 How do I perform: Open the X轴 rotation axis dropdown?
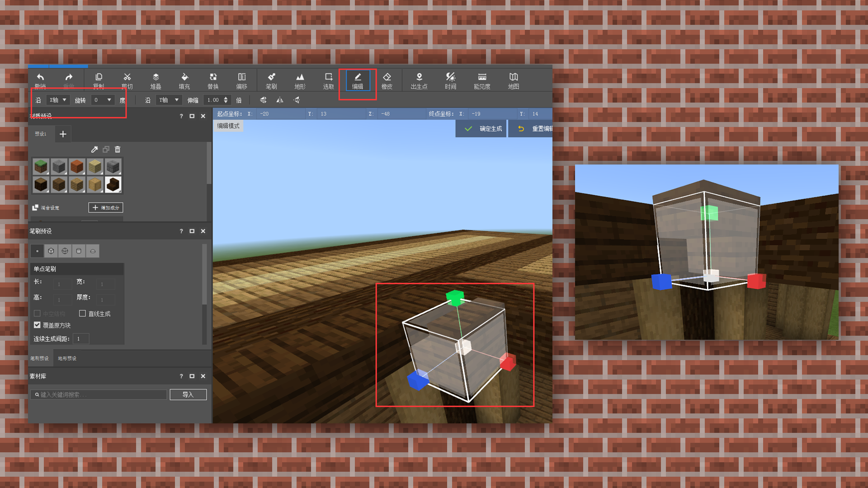click(x=58, y=100)
